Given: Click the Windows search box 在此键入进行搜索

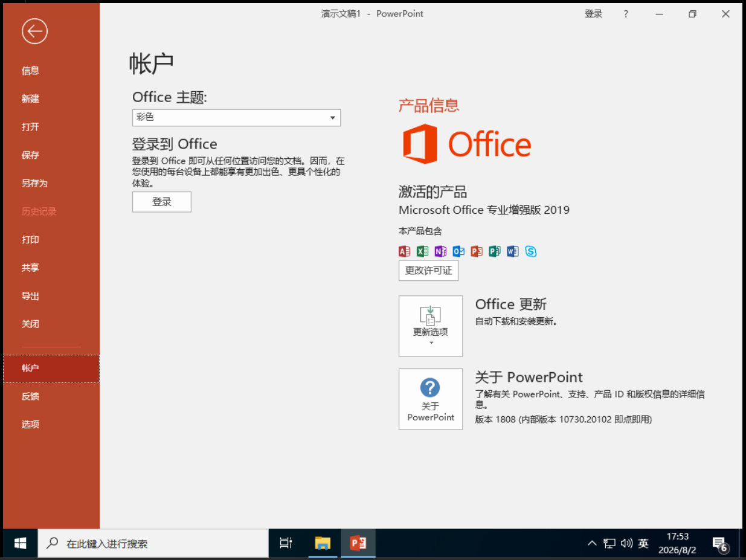Looking at the screenshot, I should pyautogui.click(x=153, y=544).
